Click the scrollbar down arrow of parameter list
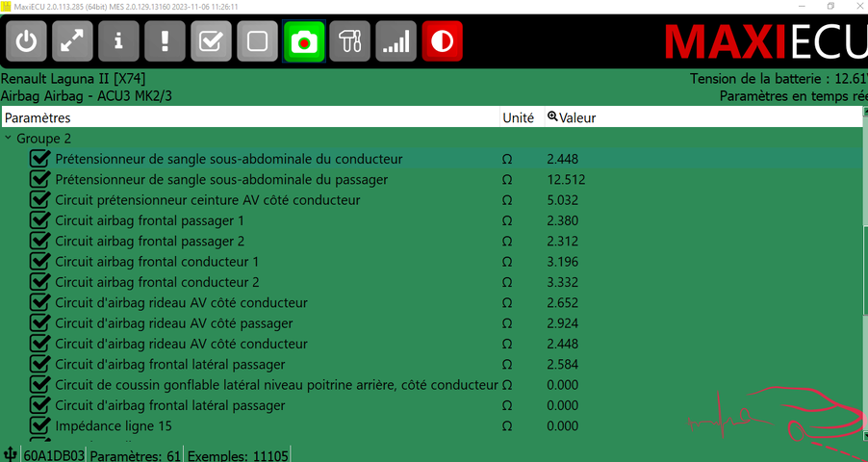This screenshot has width=868, height=462. click(865, 436)
